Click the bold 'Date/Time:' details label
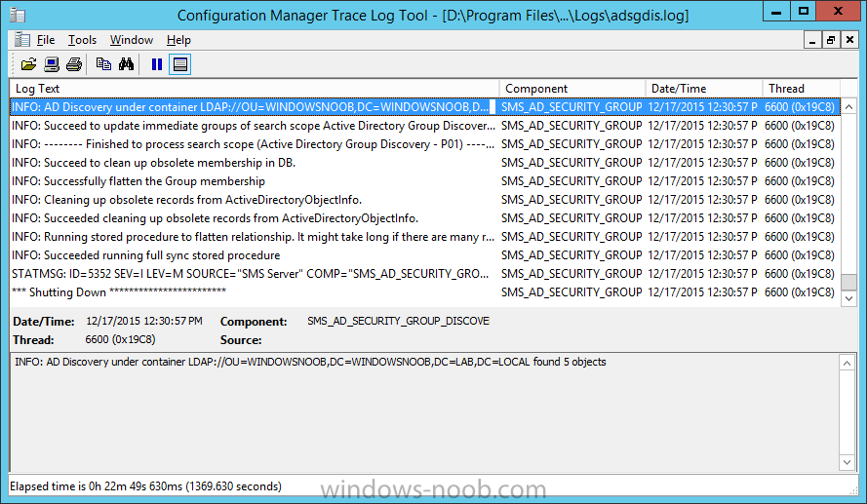Screen dimensions: 867x504 click(44, 322)
